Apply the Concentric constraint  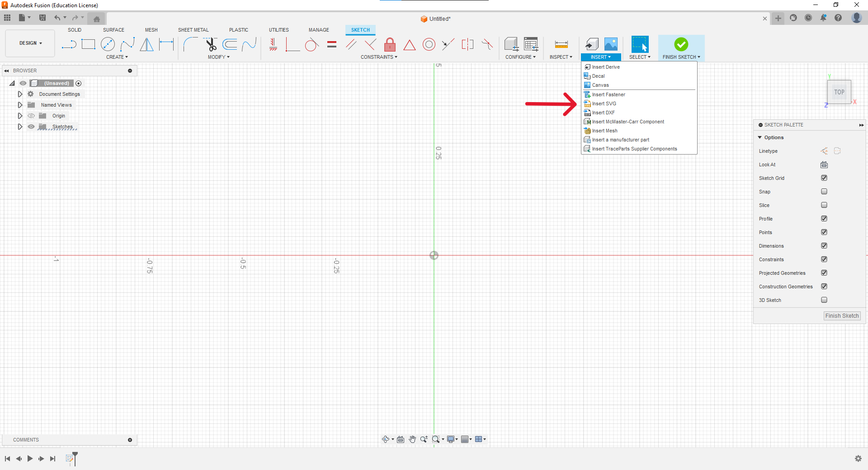pos(429,44)
